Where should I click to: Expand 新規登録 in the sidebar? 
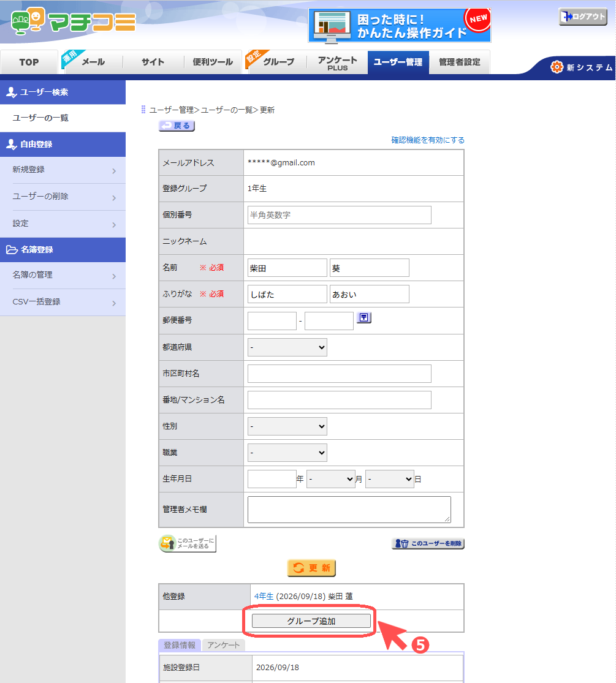point(63,170)
